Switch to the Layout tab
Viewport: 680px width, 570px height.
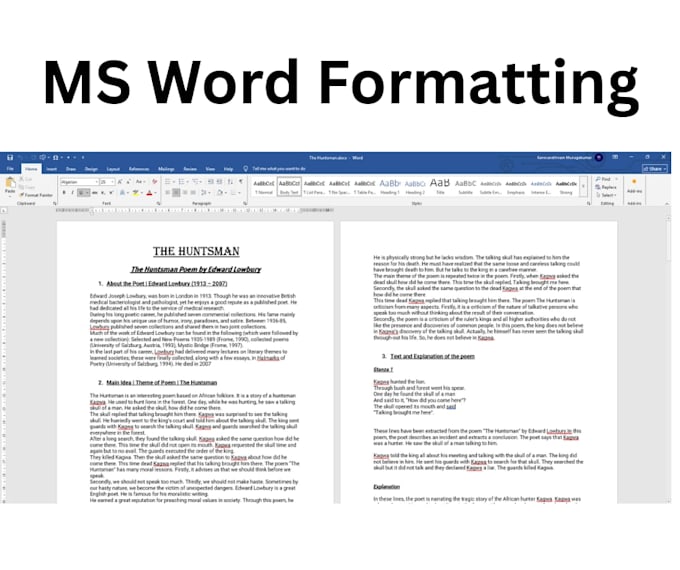click(113, 169)
